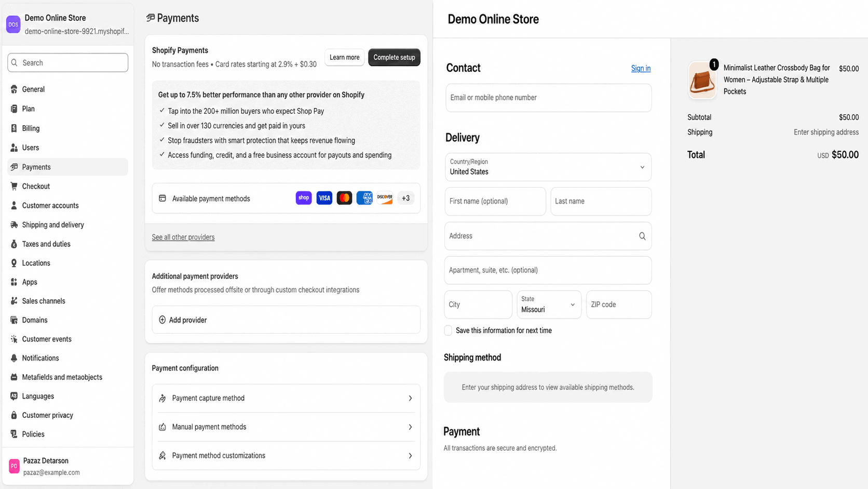Click the Checkout cart icon in sidebar
Viewport: 868px width, 489px height.
(14, 186)
